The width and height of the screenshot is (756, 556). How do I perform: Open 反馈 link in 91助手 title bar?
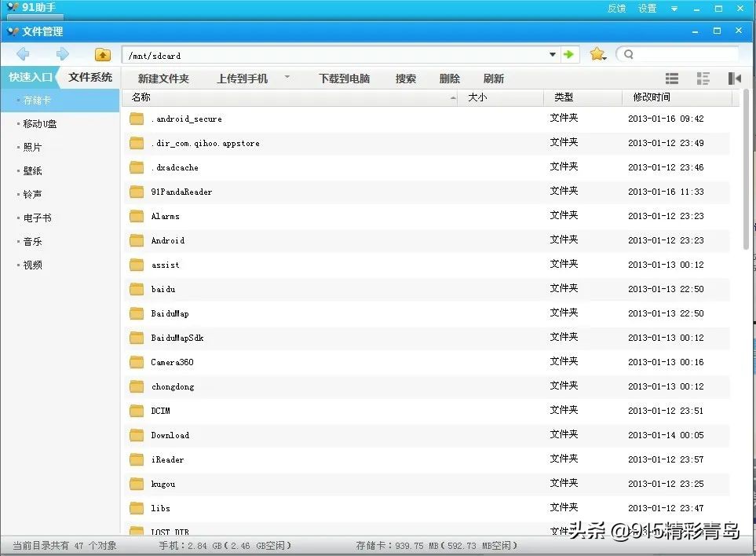[616, 8]
